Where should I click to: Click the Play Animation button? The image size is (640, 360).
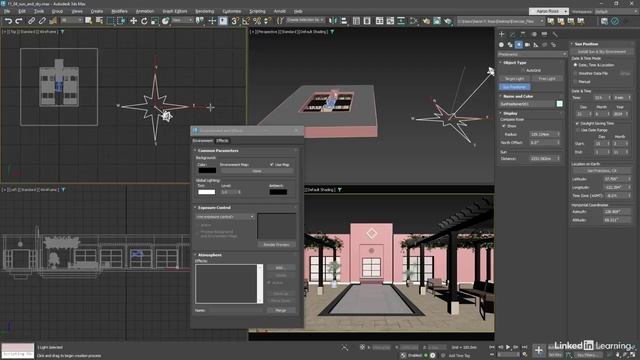pyautogui.click(x=508, y=347)
